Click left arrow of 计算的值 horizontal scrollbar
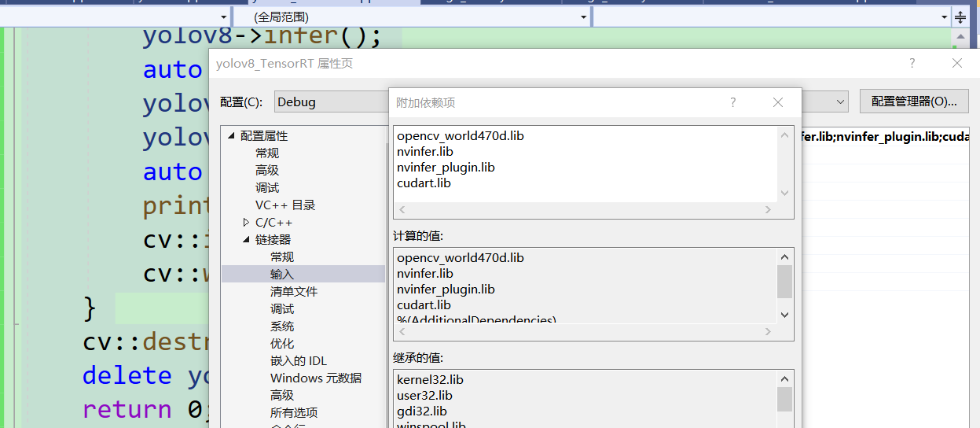Screen dimensions: 980x428 point(402,331)
